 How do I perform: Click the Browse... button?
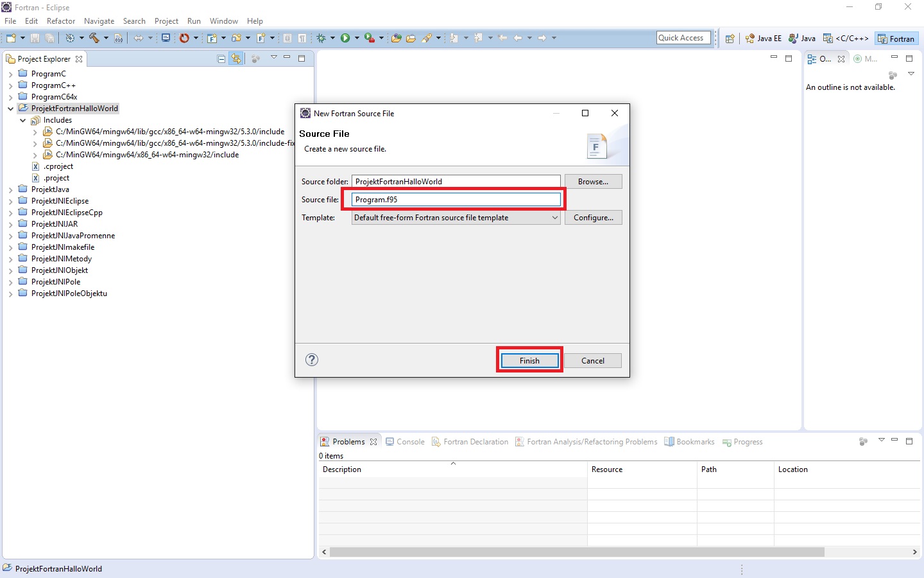593,182
